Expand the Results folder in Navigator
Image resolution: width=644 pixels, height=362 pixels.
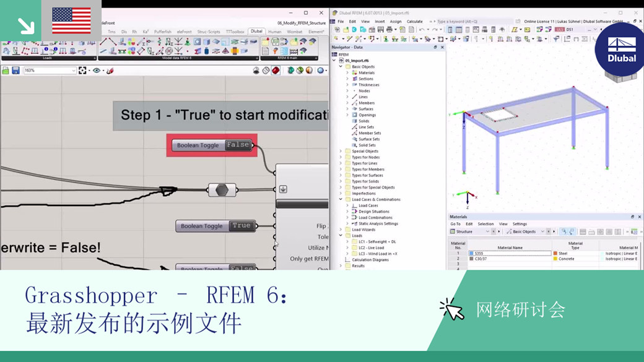pos(341,266)
